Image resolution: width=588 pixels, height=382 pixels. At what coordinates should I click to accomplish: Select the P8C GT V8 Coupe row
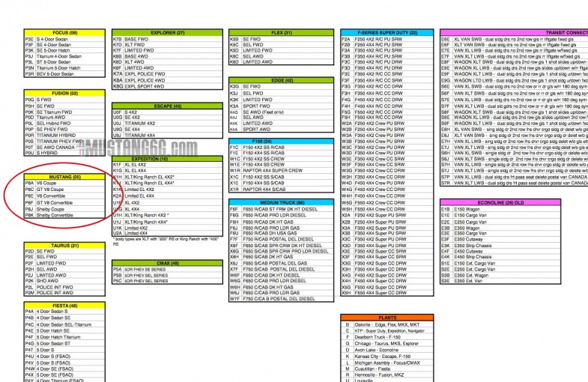(64, 190)
